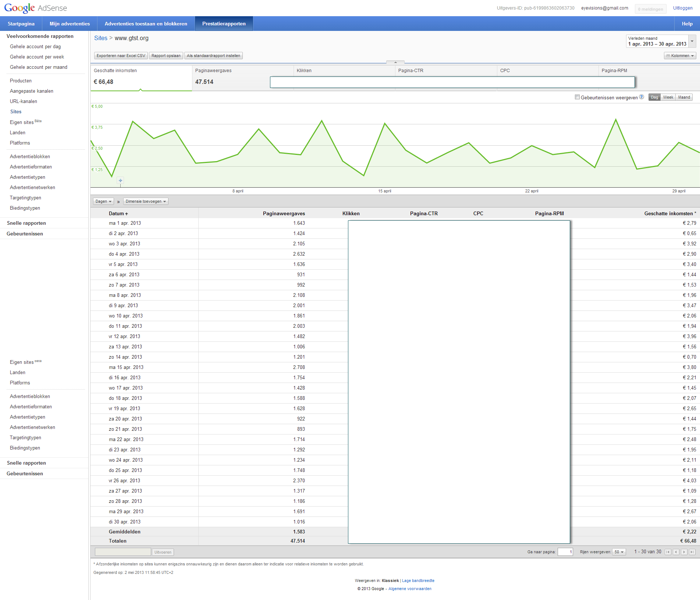Open the Prestatierapporten tab
Viewport: 700px width, 600px height.
(x=224, y=24)
